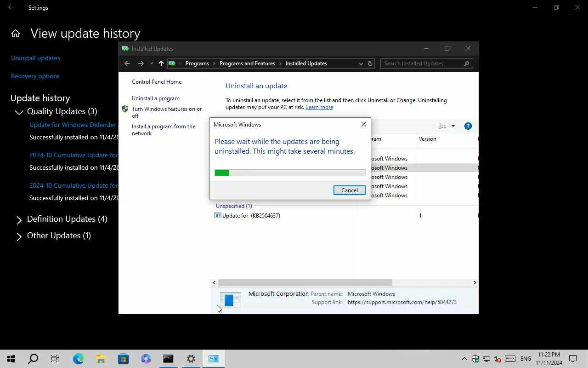Open second 2024-10 Cumulative Update link

[x=73, y=185]
